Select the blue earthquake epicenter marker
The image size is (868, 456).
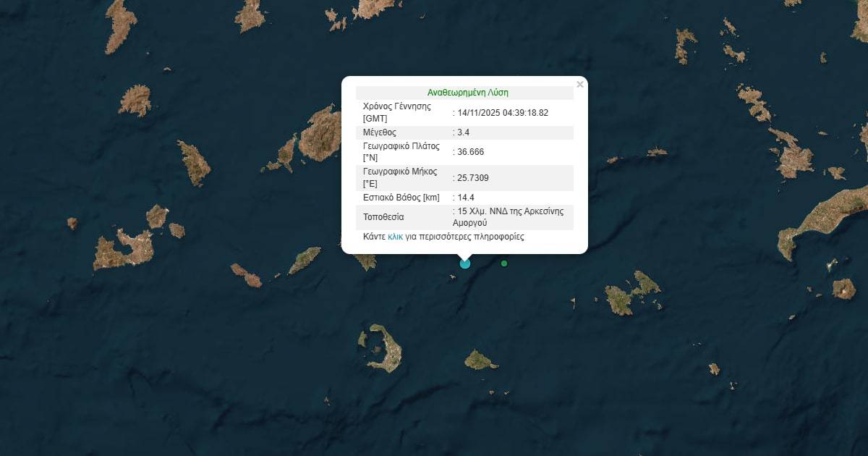(x=465, y=263)
